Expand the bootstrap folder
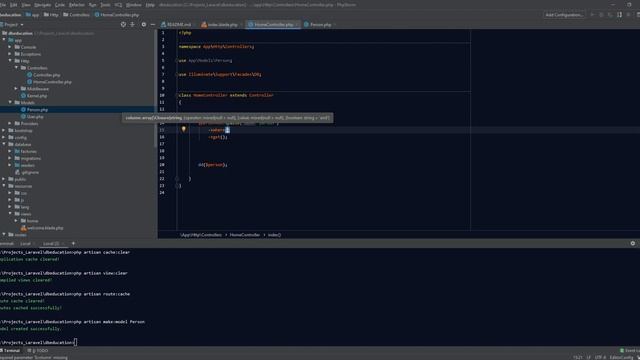 pos(4,130)
